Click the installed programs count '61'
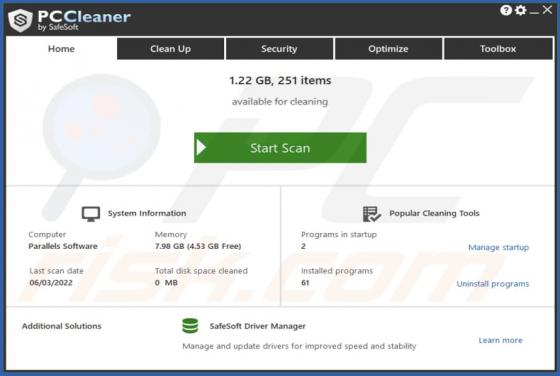 point(305,282)
